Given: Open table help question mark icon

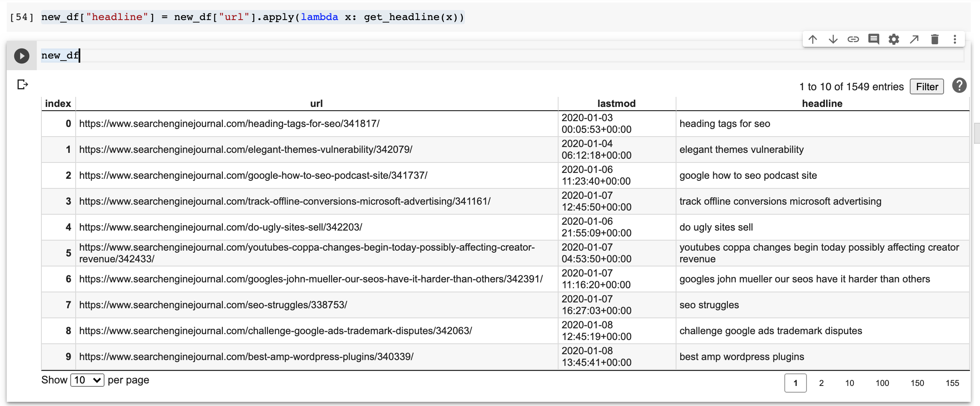Looking at the screenshot, I should point(959,86).
